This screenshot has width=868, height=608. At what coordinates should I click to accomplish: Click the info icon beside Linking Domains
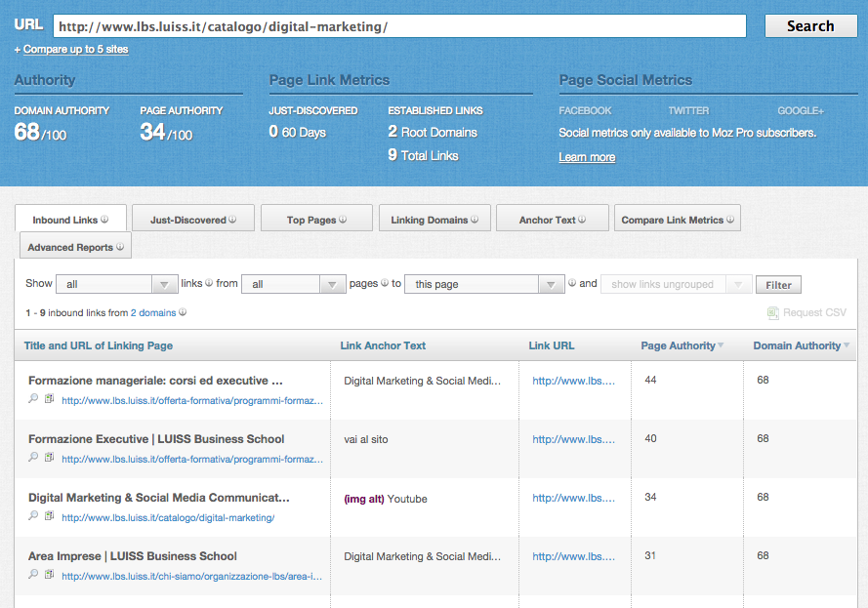point(475,219)
